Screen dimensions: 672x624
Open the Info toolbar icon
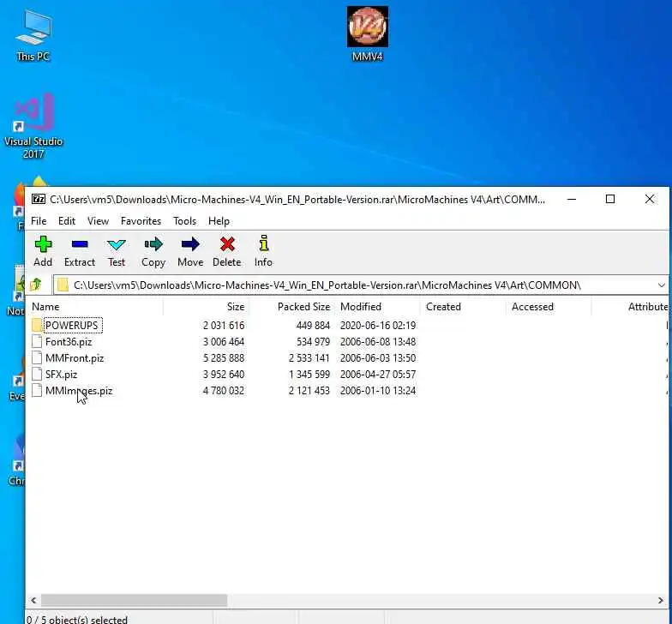(x=264, y=243)
